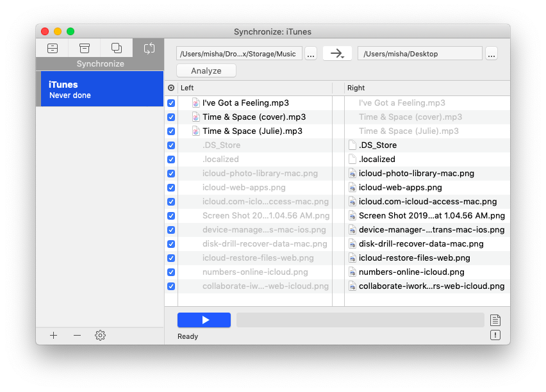Open the first mode tab icon in sidebar
546x392 pixels.
pos(53,48)
